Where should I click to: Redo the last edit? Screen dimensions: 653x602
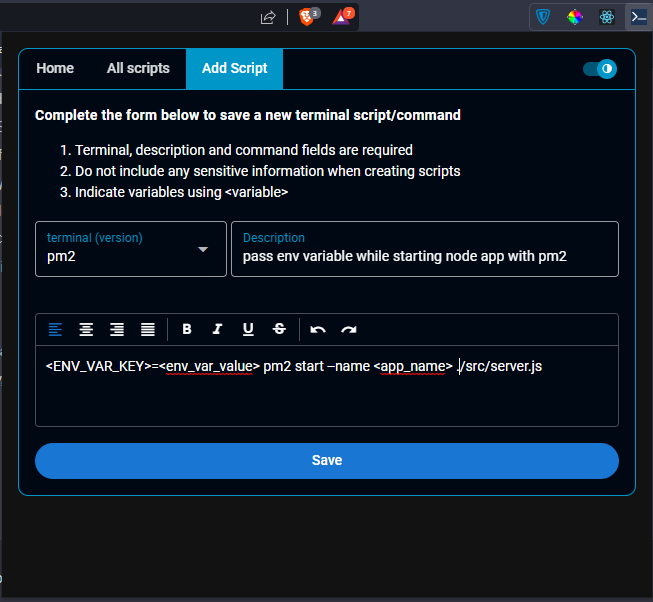(x=349, y=329)
